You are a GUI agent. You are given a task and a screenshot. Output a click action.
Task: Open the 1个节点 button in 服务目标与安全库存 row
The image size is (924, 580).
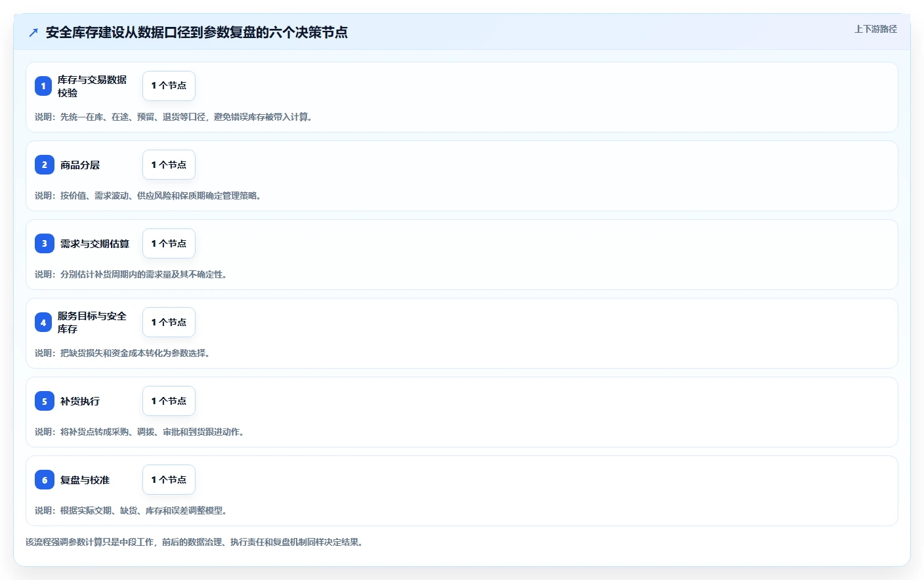pyautogui.click(x=169, y=322)
